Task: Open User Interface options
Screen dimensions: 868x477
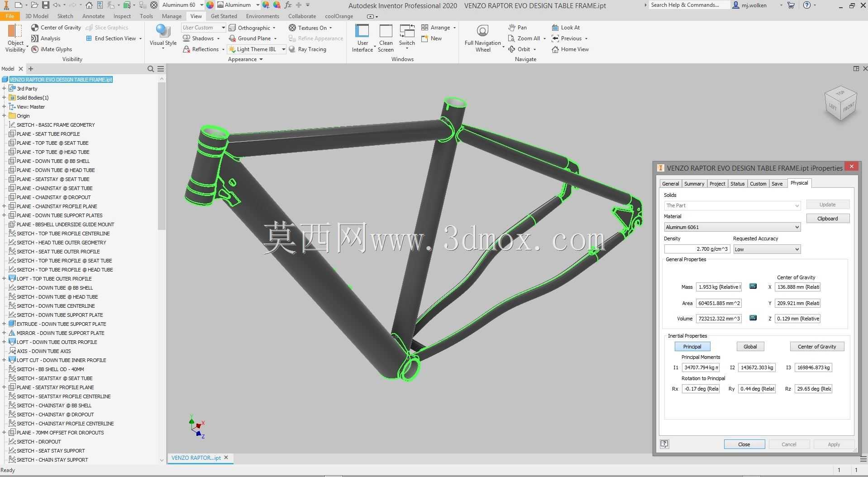Action: tap(362, 38)
